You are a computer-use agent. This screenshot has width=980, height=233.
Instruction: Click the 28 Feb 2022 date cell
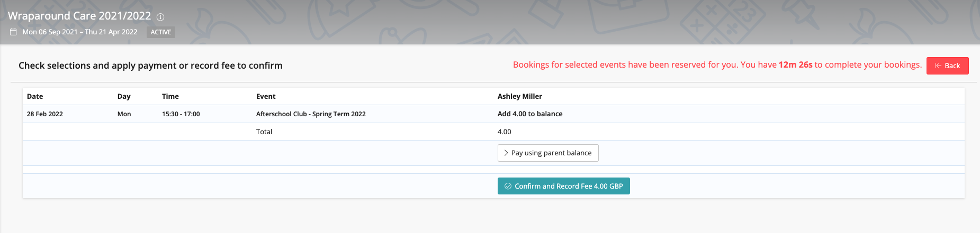point(45,114)
